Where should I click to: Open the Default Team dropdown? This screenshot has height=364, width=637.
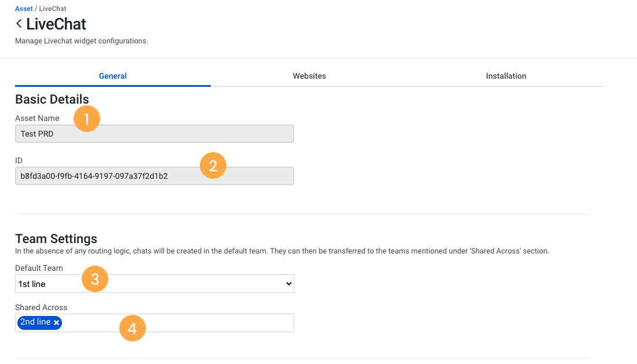tap(155, 284)
